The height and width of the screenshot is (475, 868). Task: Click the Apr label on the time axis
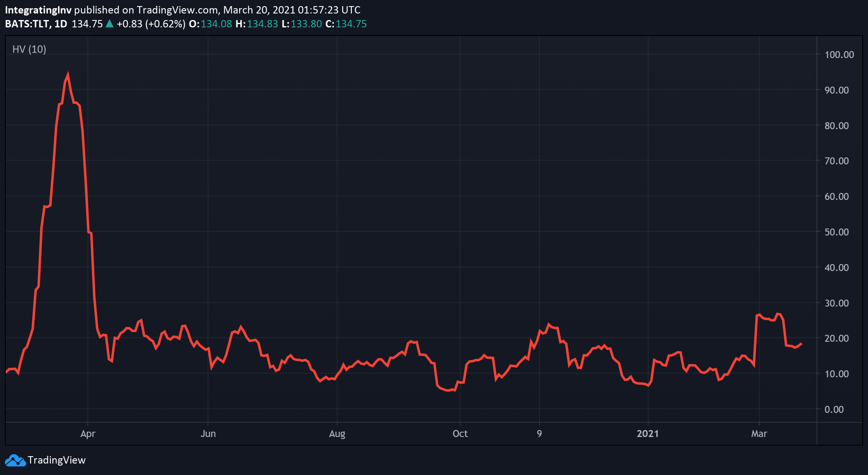(88, 434)
